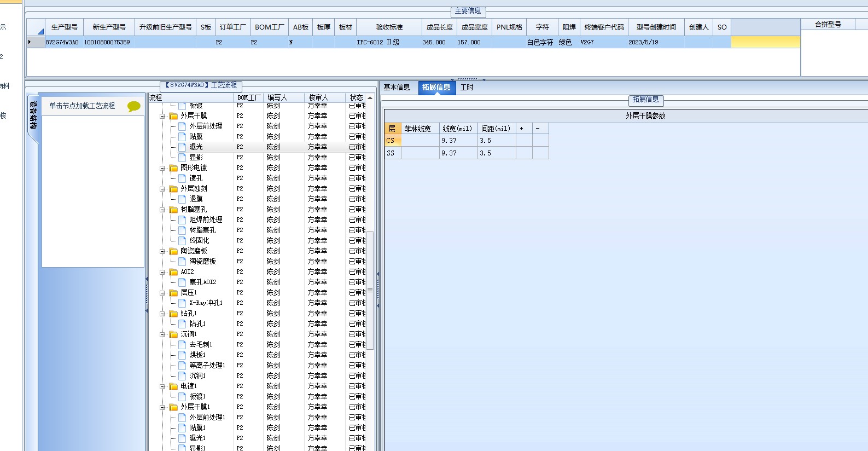Image resolution: width=868 pixels, height=451 pixels.
Task: Collapse the 图形电镀 folder node
Action: click(162, 168)
